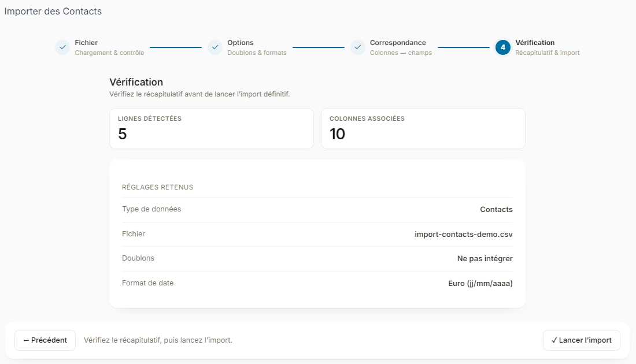Click the Options step checkmark icon

tap(215, 47)
